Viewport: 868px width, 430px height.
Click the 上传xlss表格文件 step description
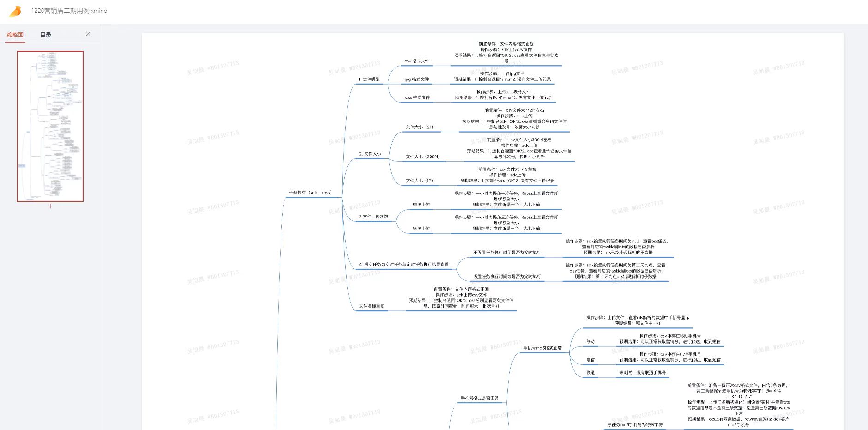503,92
